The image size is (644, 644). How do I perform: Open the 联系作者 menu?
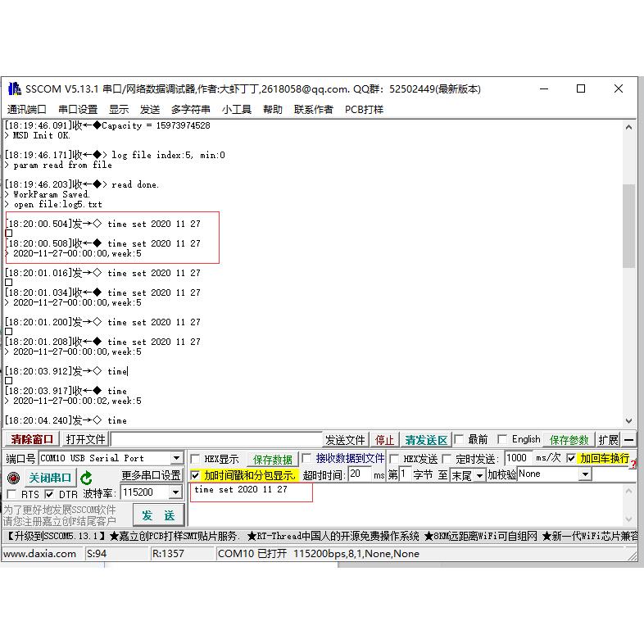pos(313,110)
